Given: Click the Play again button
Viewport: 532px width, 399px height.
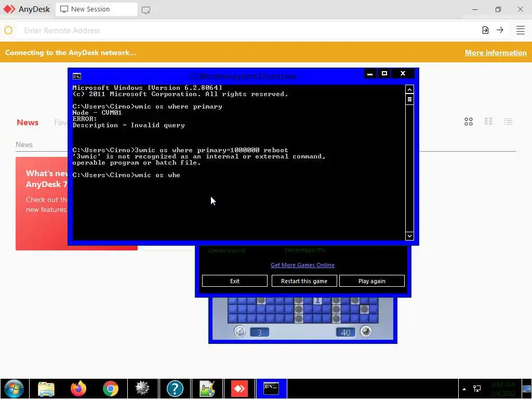Looking at the screenshot, I should point(372,281).
